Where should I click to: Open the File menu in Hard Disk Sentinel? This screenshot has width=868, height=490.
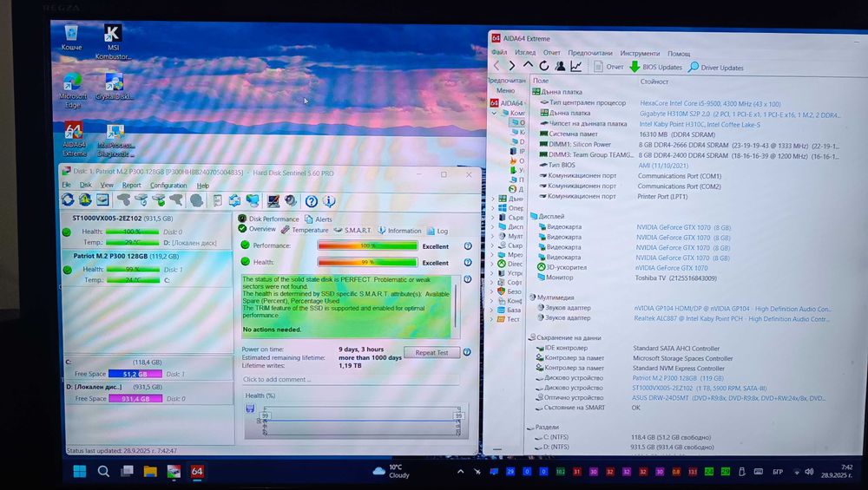[67, 185]
